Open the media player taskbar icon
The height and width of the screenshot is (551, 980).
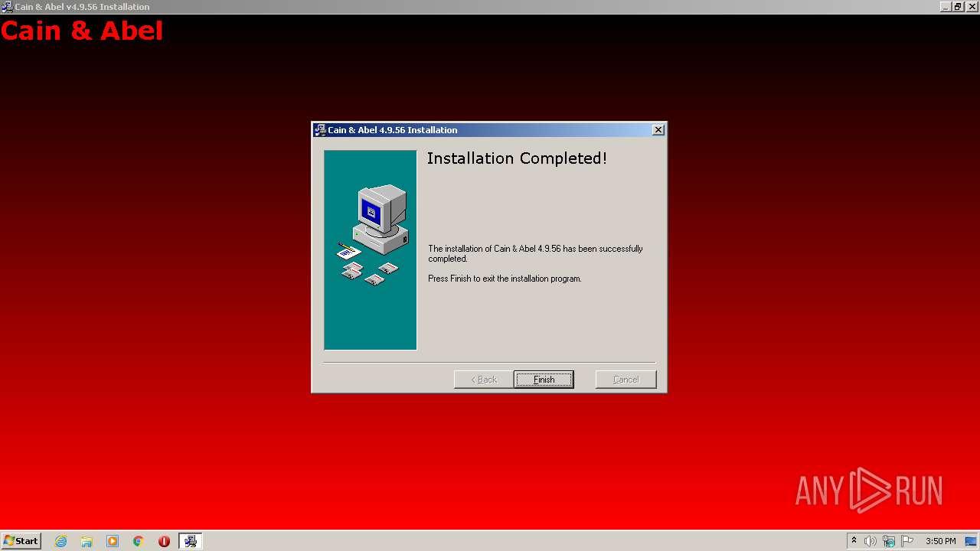[113, 541]
